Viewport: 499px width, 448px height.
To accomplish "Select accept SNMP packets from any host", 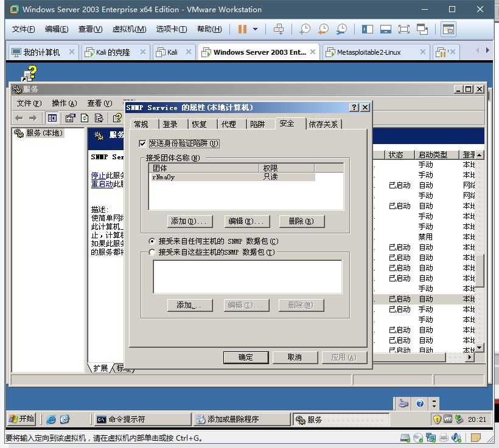I will pyautogui.click(x=152, y=241).
